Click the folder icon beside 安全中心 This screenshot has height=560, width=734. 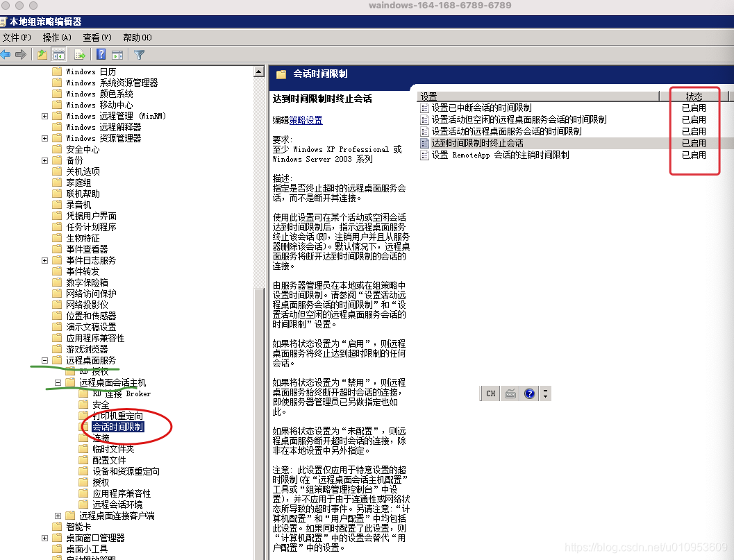tap(57, 149)
